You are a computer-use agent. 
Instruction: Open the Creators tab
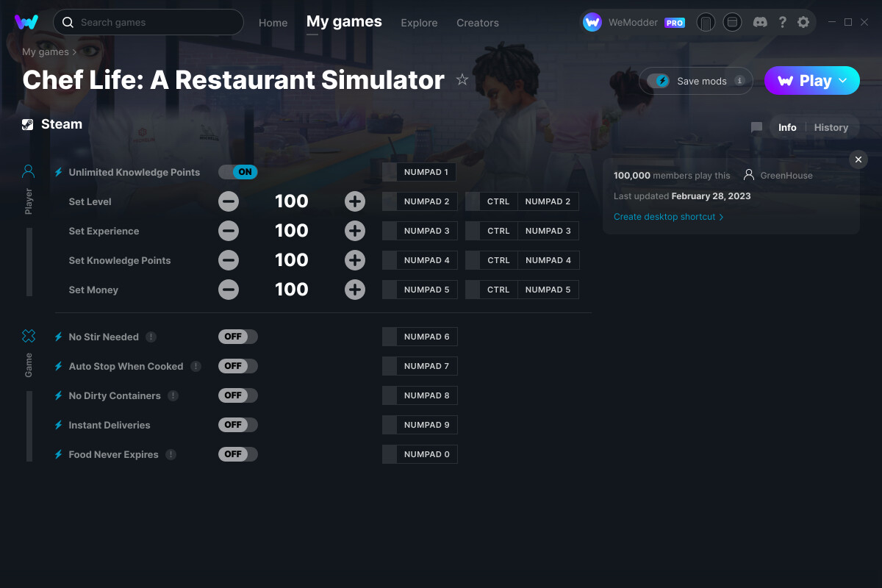478,23
